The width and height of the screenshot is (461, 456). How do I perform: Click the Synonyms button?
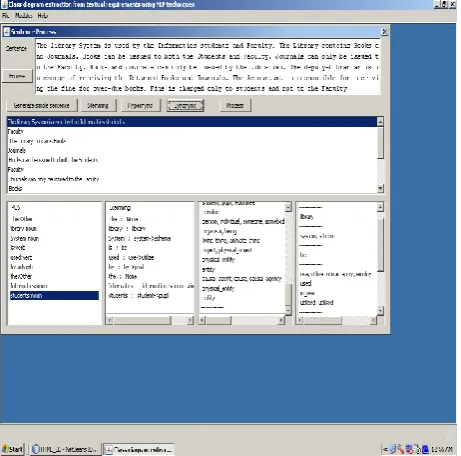click(185, 106)
